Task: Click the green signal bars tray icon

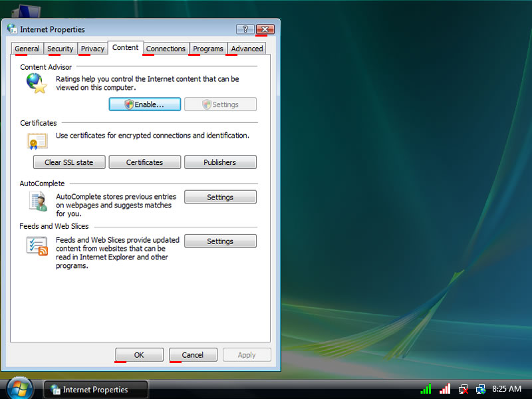Action: coord(426,389)
